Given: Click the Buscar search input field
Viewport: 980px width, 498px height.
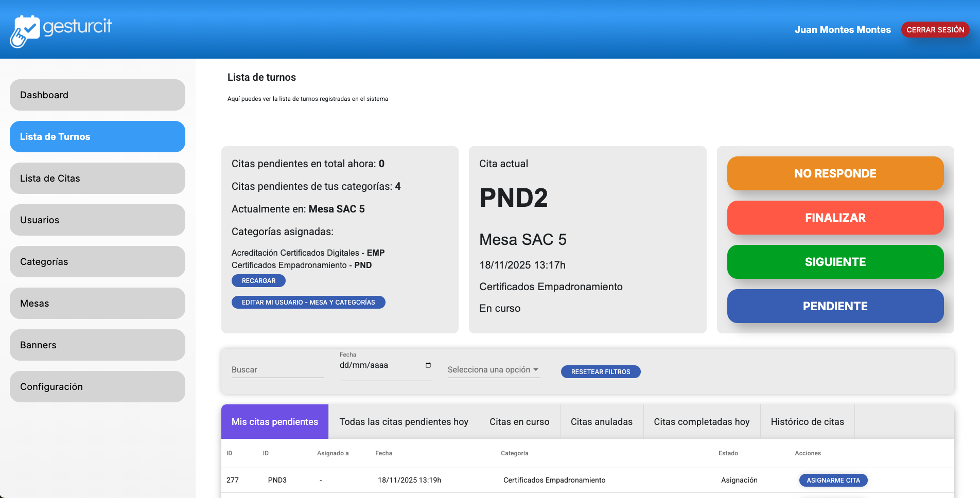Looking at the screenshot, I should 277,369.
